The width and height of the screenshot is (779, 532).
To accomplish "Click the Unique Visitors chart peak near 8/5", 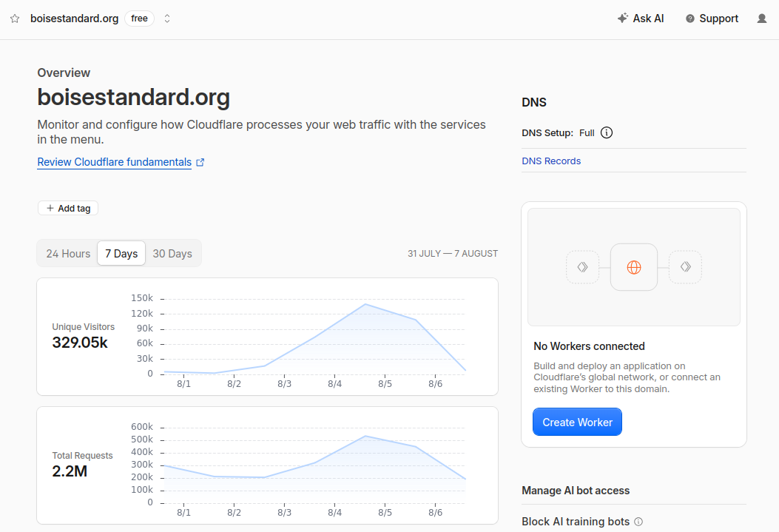I will tap(365, 304).
